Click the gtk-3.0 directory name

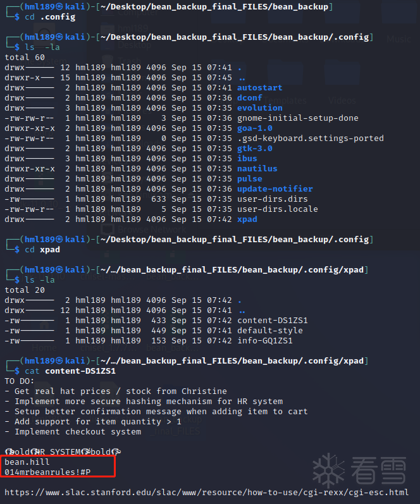(x=254, y=149)
